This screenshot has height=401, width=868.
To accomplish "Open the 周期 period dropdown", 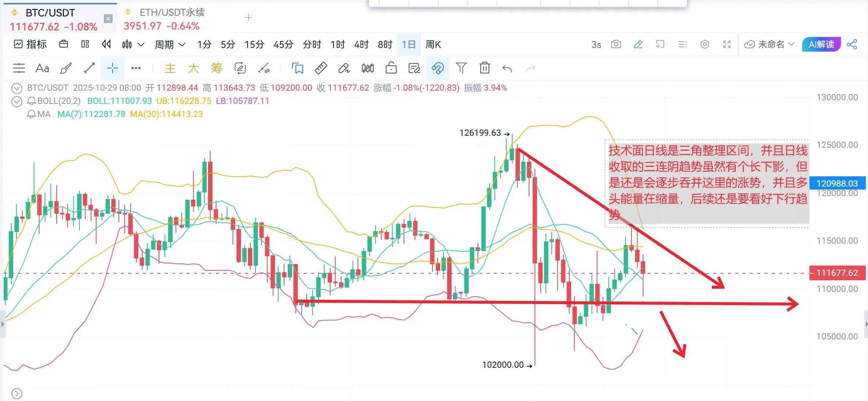I will point(170,45).
